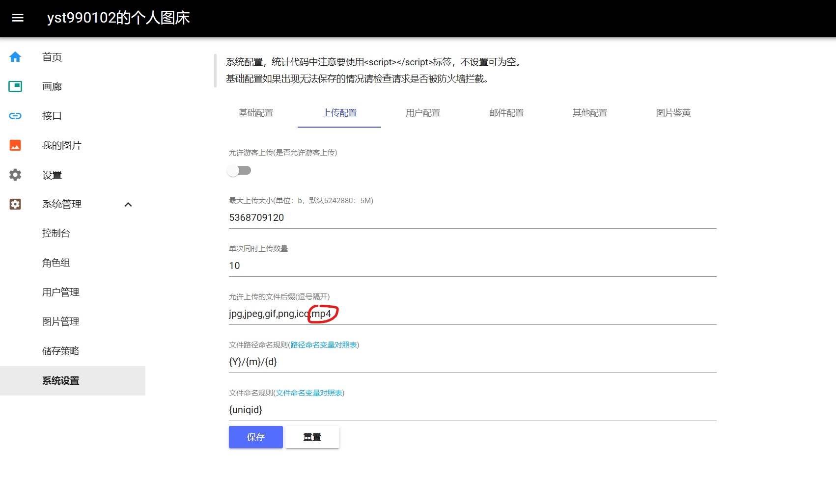This screenshot has width=836, height=504.
Task: Click the max upload size field 5368709120
Action: tap(472, 218)
